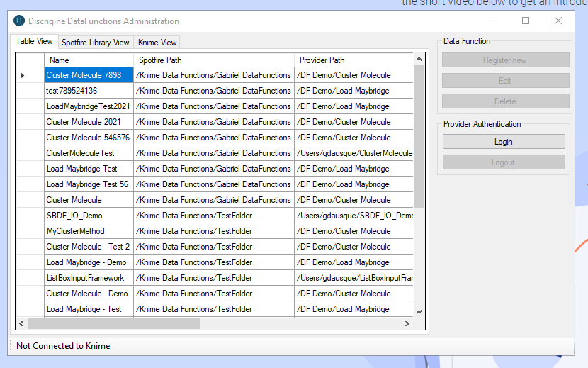Click the row header of the test789524136 row

[x=30, y=91]
